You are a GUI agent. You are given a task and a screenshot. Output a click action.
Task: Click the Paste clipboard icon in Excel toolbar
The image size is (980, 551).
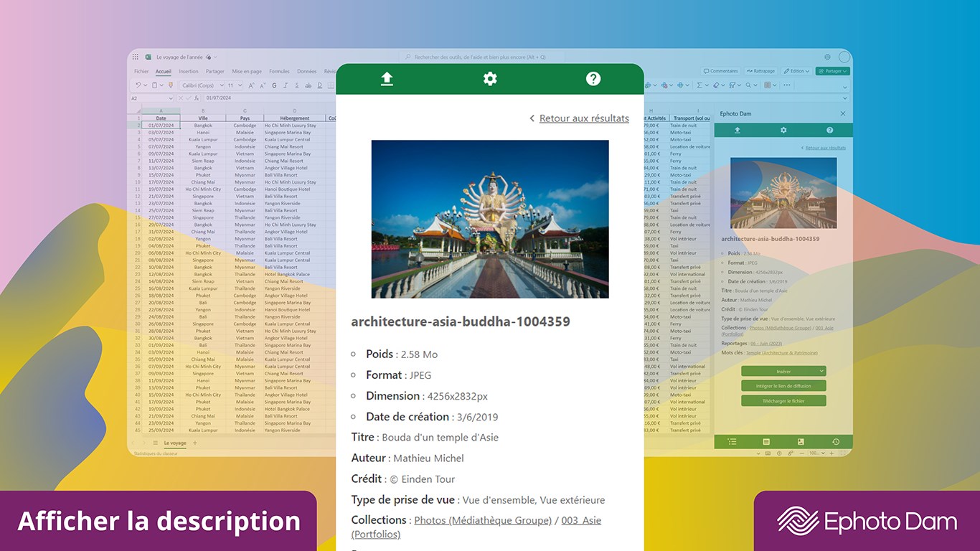click(x=154, y=85)
